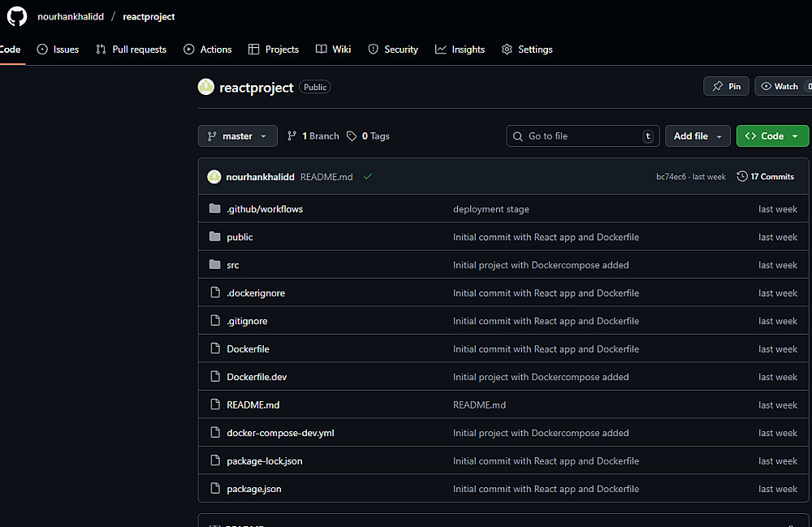The image size is (812, 527).
Task: Open the green Code dropdown
Action: (x=772, y=136)
